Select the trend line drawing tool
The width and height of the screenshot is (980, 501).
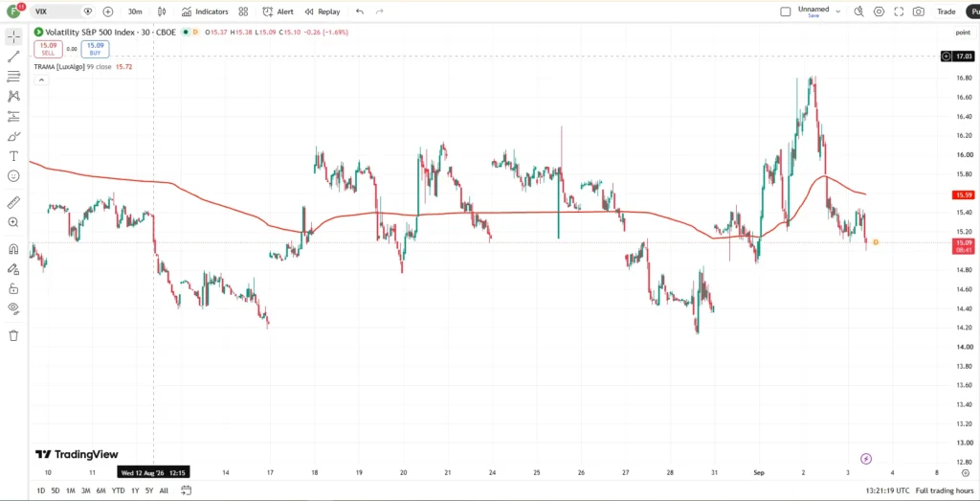pos(13,57)
